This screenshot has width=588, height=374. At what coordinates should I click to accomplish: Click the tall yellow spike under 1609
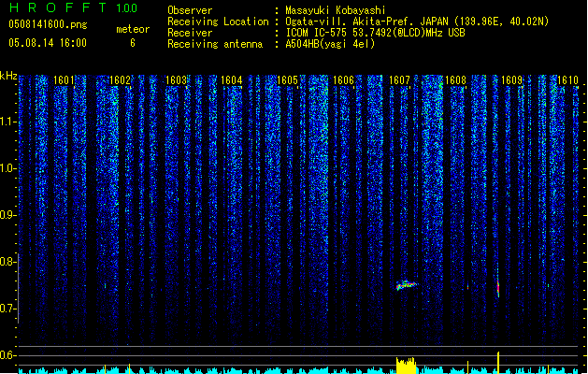pos(498,363)
